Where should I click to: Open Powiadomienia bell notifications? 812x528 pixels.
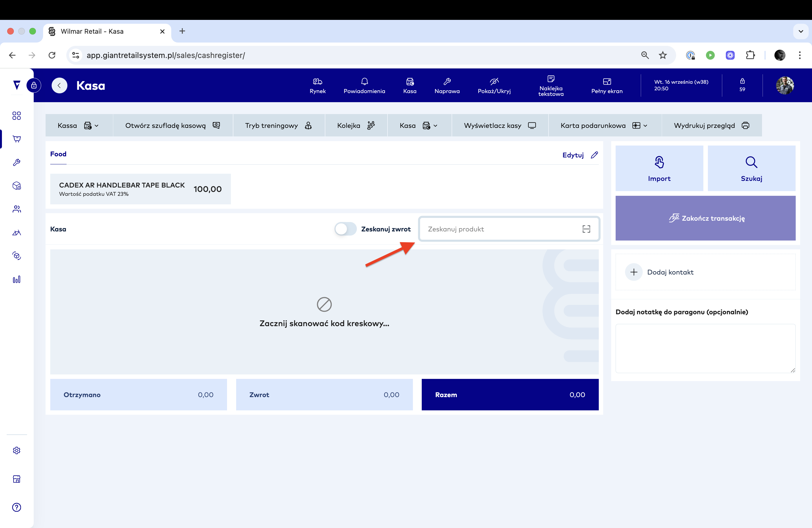click(x=364, y=85)
